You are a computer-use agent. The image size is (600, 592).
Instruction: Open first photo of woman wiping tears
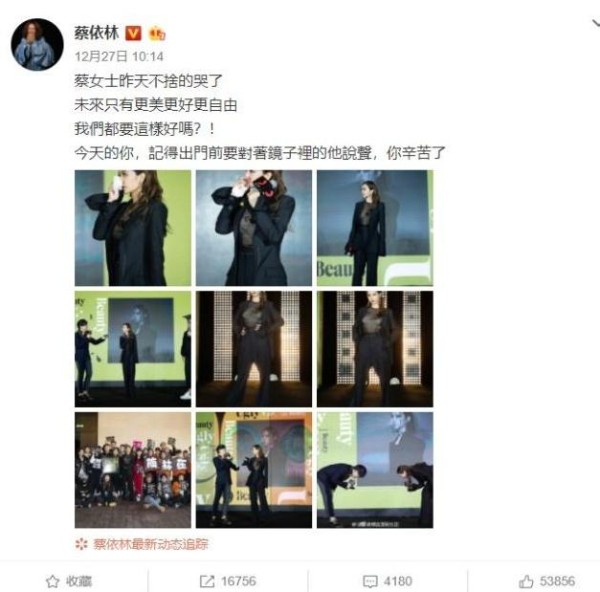(x=133, y=228)
